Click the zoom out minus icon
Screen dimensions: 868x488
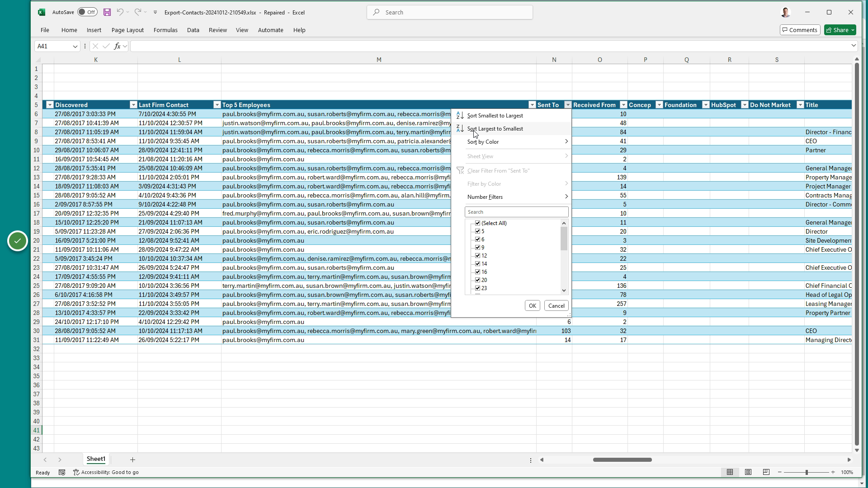(779, 472)
